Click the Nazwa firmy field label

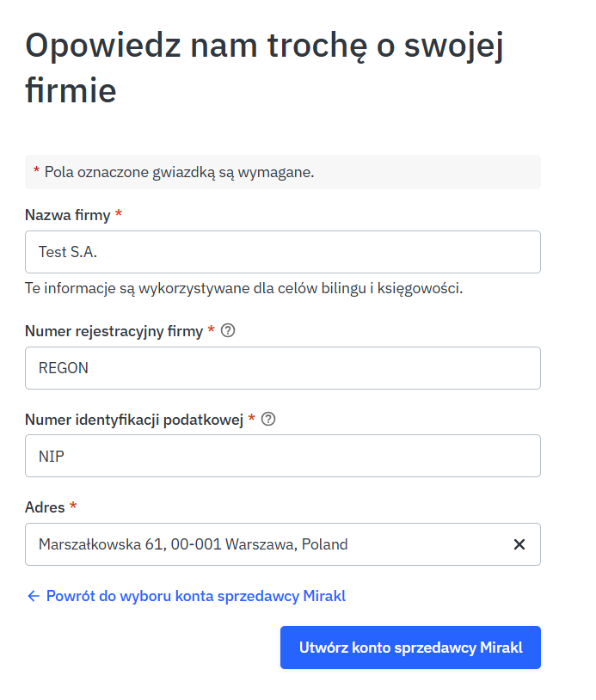pos(67,215)
